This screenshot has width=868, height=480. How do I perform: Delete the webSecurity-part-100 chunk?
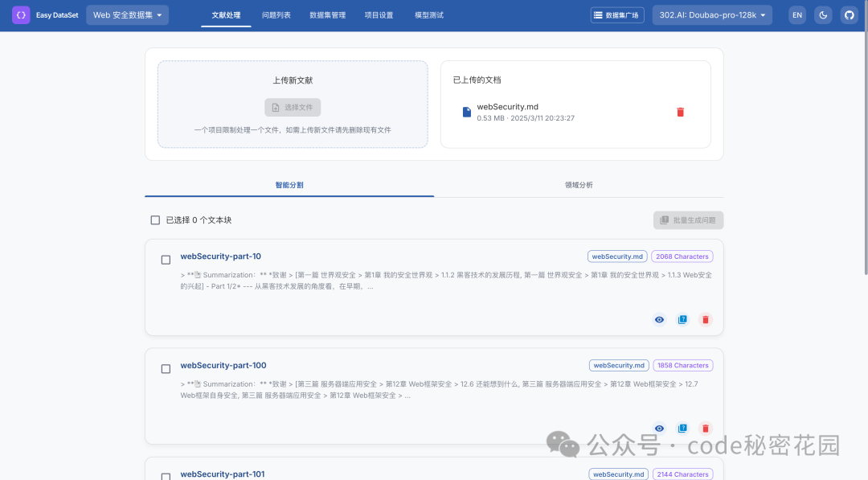706,429
